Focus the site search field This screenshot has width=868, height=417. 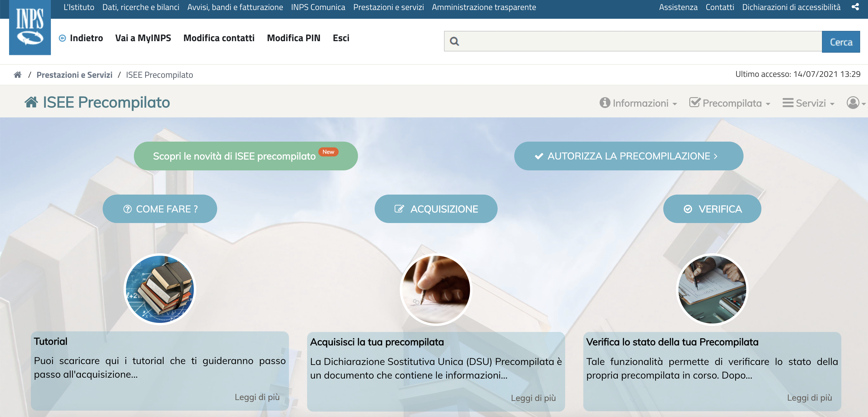tap(633, 41)
